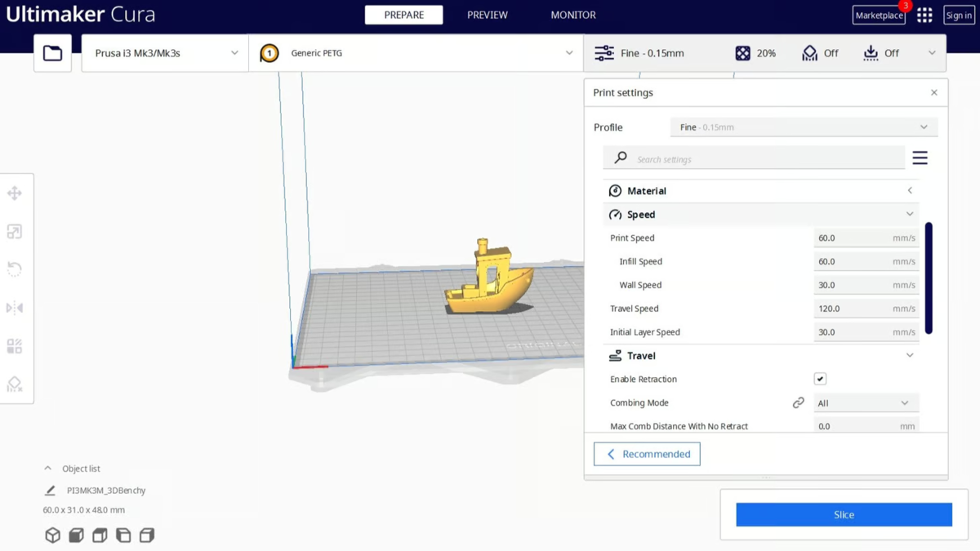Viewport: 980px width, 551px height.
Task: Switch to the PREPARE tab
Action: (x=403, y=15)
